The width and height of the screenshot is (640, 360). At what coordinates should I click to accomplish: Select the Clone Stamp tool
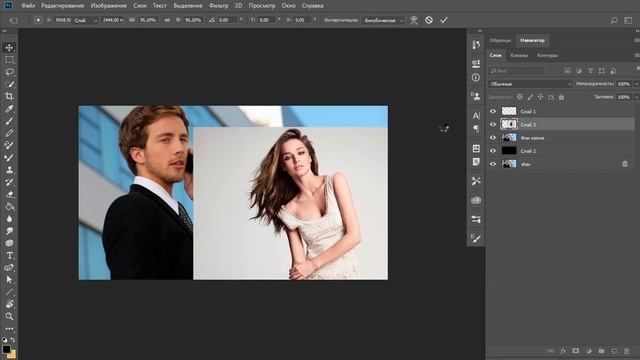(9, 170)
